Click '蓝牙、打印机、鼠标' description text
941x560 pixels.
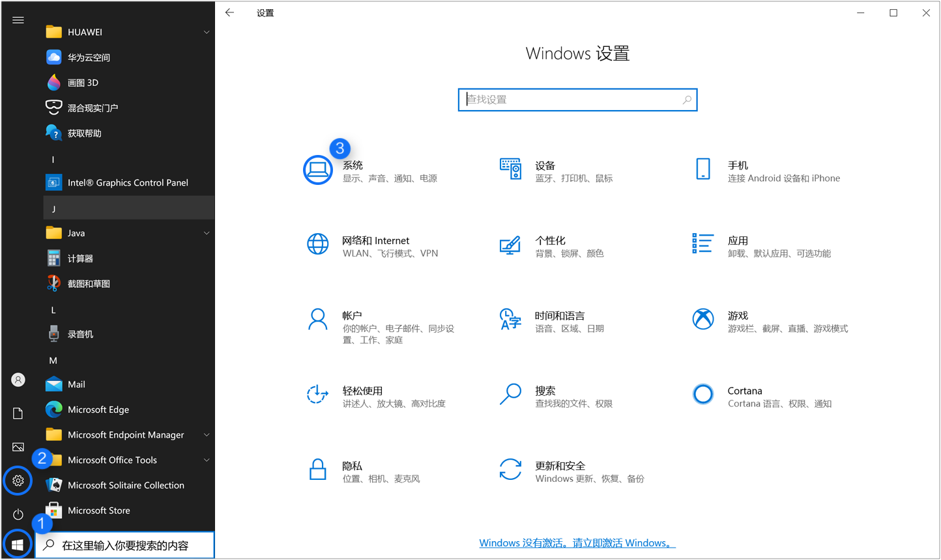(x=573, y=178)
